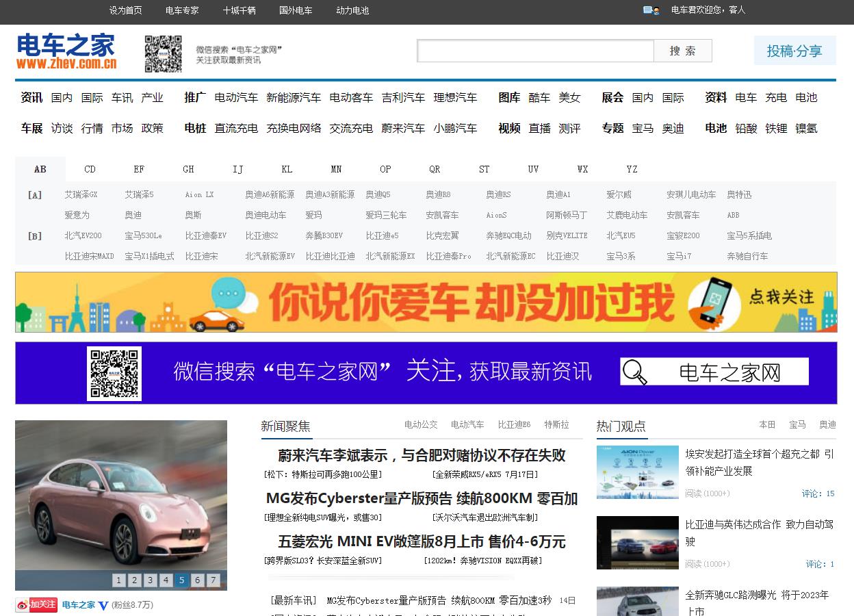Open headline 蔚来汽车李斌表示 article
This screenshot has height=616, width=854.
pos(422,455)
